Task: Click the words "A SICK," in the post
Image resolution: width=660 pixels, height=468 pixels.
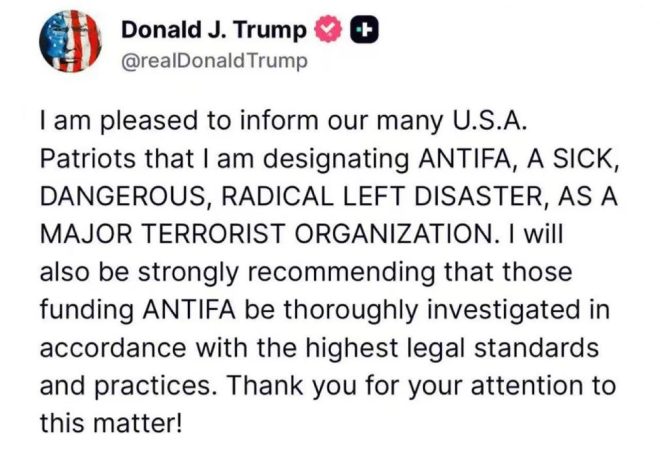Action: click(572, 159)
